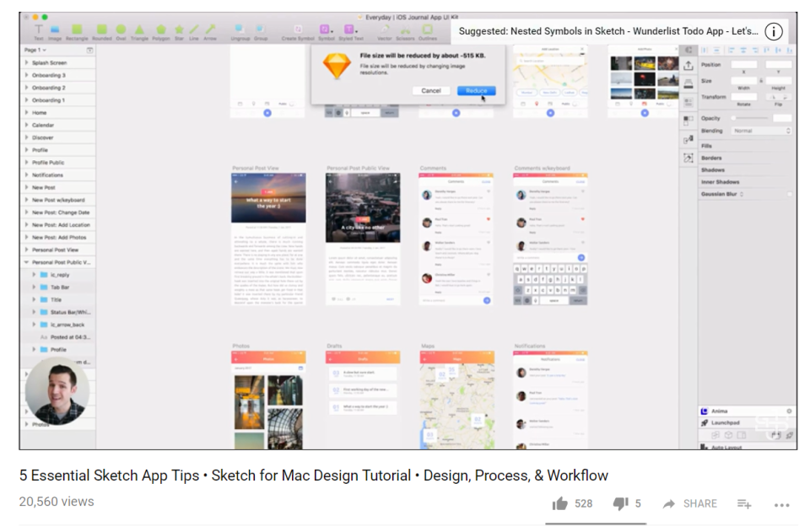Click the Fills section header
The image size is (810, 532).
pyautogui.click(x=707, y=146)
